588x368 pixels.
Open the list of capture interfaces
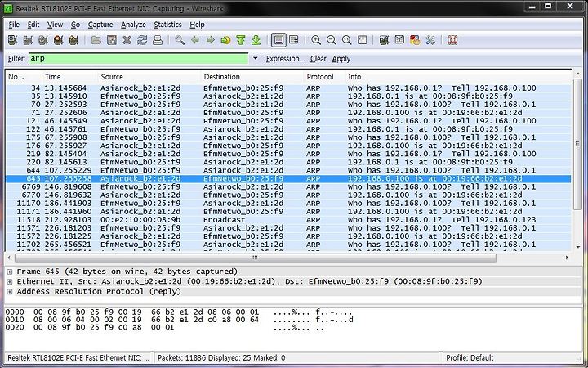tap(12, 40)
